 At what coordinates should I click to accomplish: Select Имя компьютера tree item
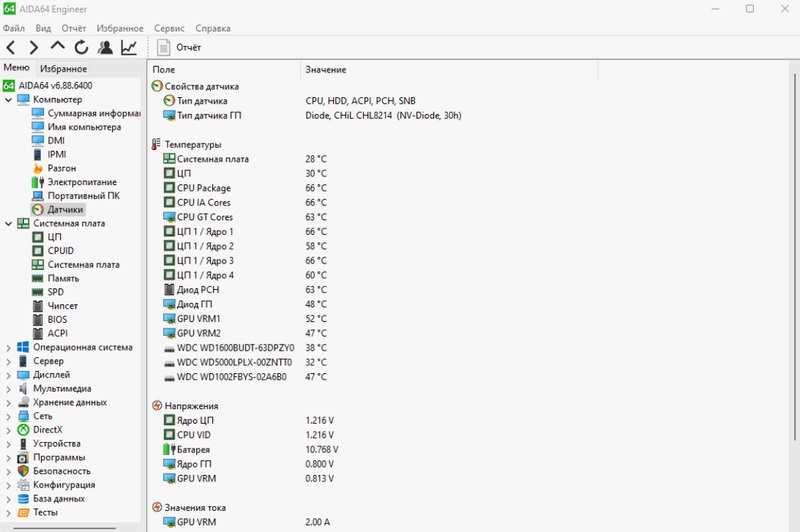click(84, 127)
